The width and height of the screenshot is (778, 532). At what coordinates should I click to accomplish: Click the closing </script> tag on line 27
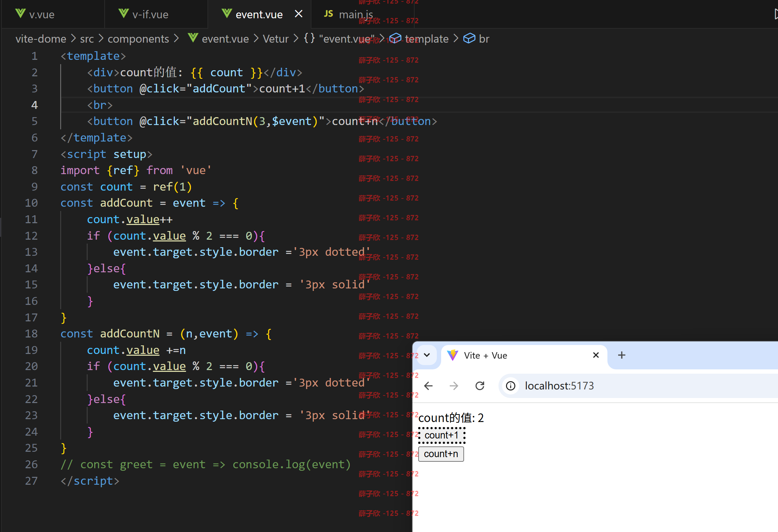click(x=90, y=481)
